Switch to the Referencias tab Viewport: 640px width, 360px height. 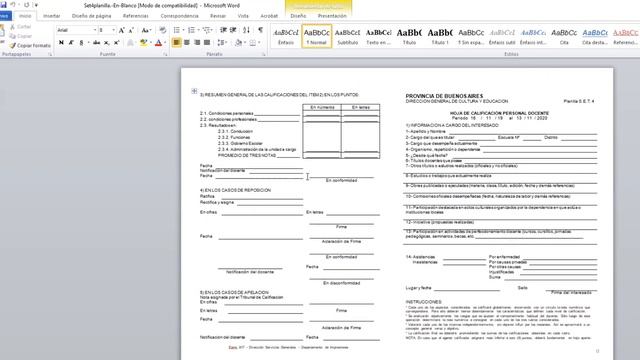pos(136,16)
